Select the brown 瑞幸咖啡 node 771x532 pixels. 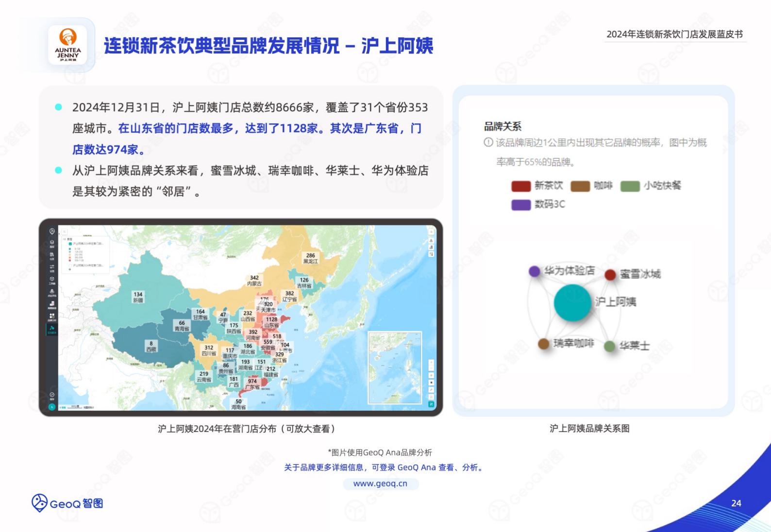tap(544, 344)
